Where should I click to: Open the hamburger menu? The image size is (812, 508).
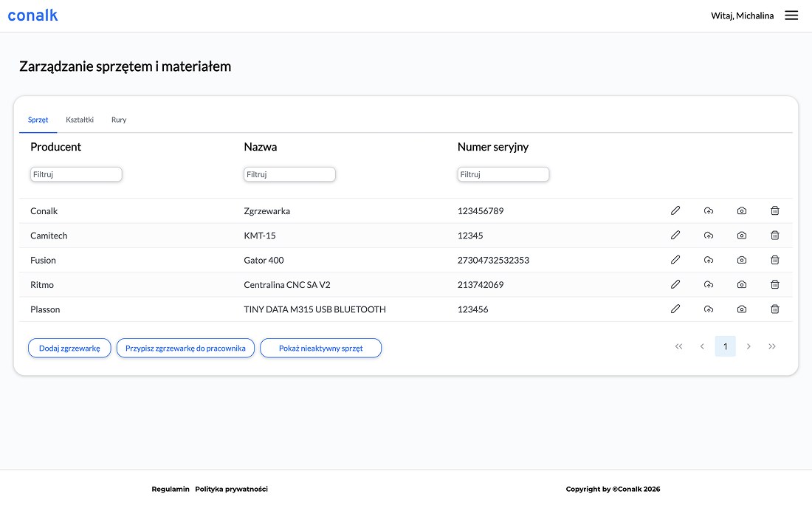click(x=791, y=16)
